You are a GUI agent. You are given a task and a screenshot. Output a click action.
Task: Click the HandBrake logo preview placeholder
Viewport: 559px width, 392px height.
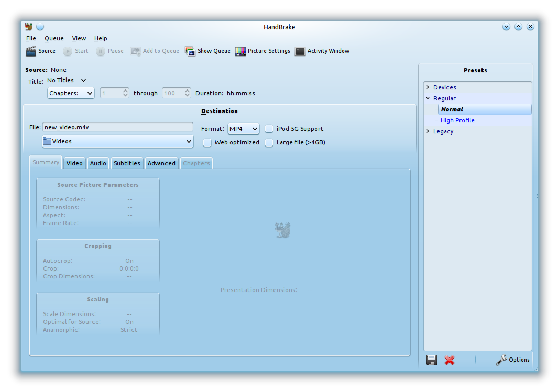pos(283,230)
